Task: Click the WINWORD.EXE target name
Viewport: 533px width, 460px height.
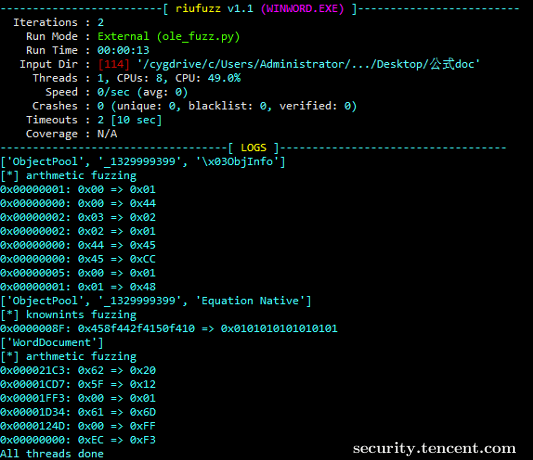Action: pos(302,8)
